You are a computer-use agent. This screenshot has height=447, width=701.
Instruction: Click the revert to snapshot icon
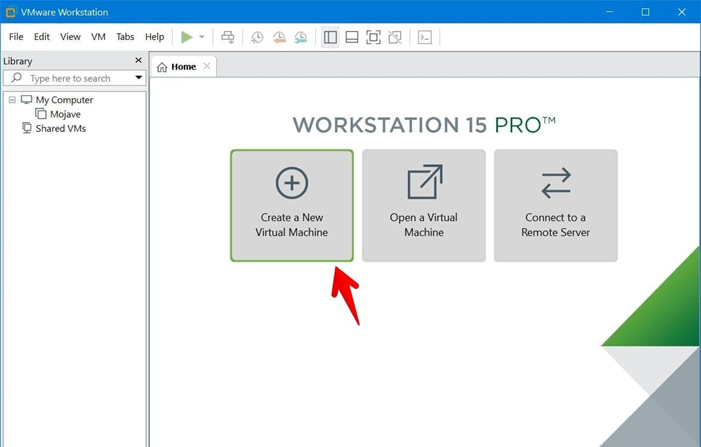click(x=279, y=37)
